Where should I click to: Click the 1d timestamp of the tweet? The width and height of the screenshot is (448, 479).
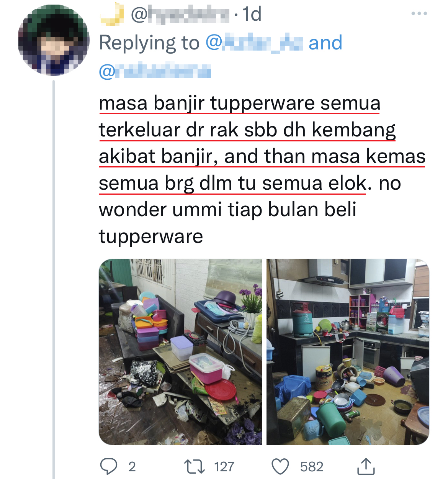252,15
